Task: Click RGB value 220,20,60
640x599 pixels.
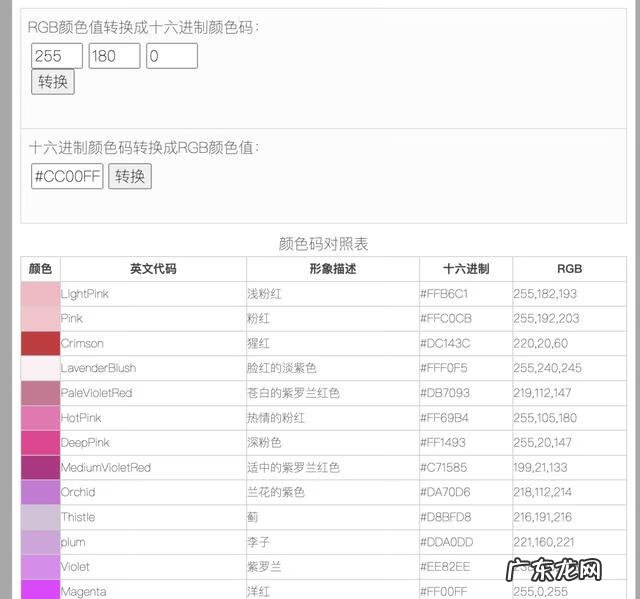Action: pyautogui.click(x=540, y=344)
